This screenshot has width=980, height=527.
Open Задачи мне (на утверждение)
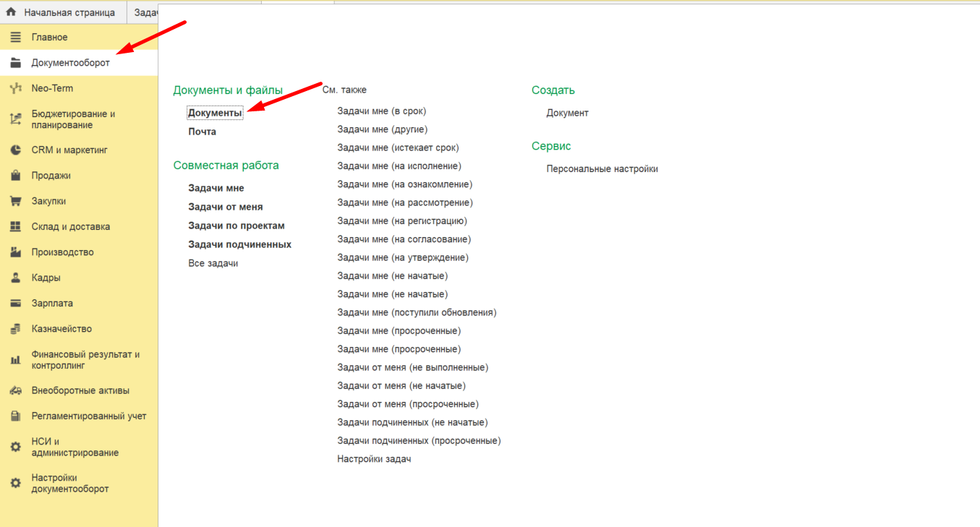403,257
